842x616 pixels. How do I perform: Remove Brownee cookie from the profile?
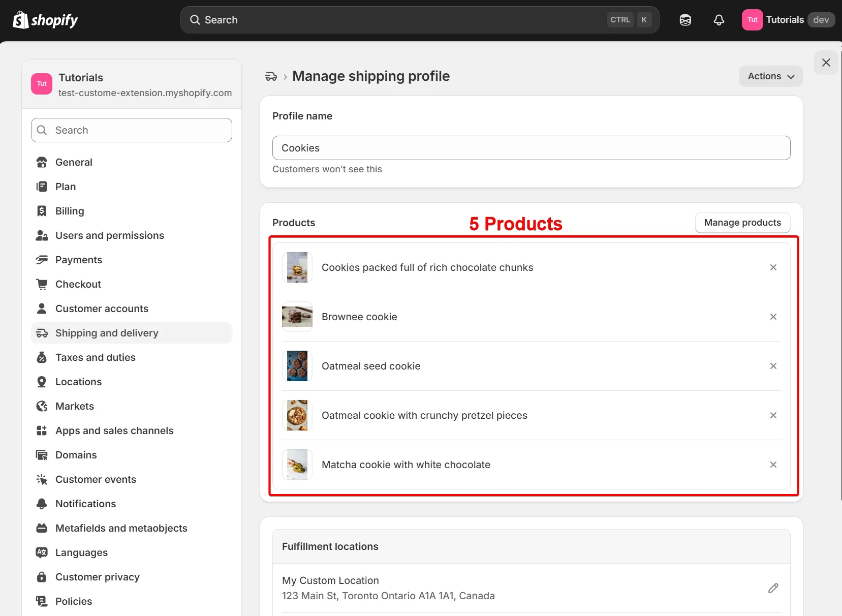point(773,317)
